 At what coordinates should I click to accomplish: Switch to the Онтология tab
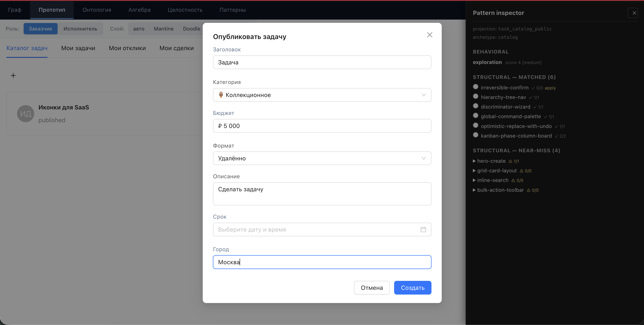[x=97, y=10]
